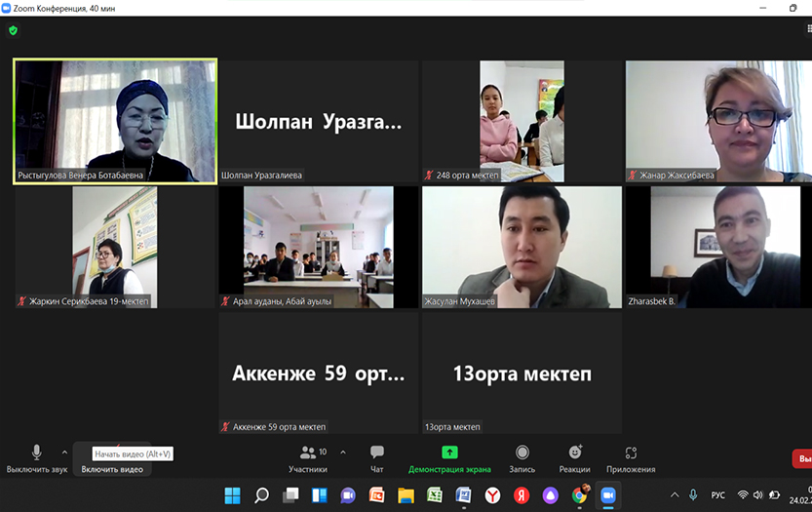Image resolution: width=812 pixels, height=512 pixels.
Task: Click the green encryption shield icon
Action: 13,30
